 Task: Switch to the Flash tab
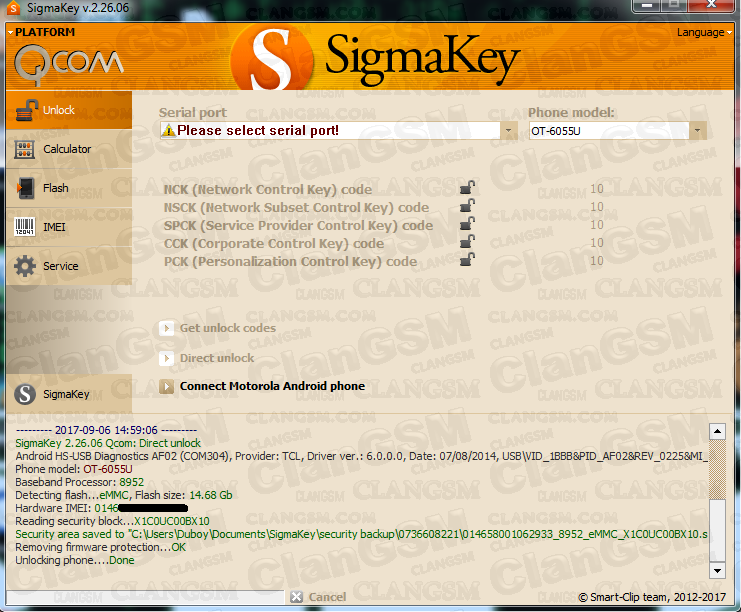click(x=69, y=188)
